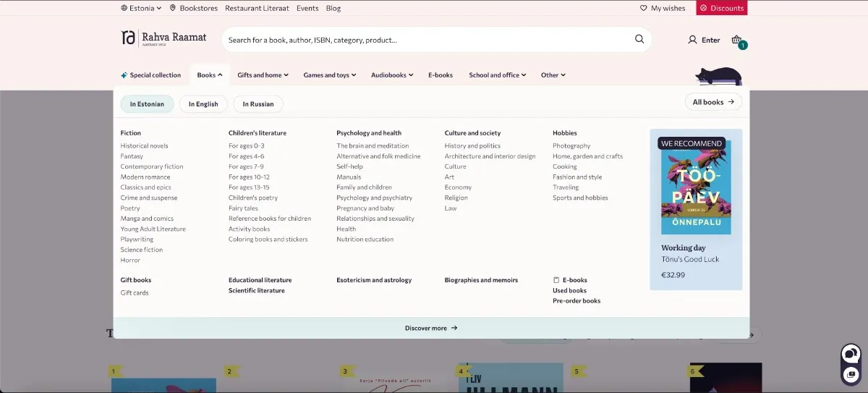
Task: Open Gift cards link
Action: [135, 292]
